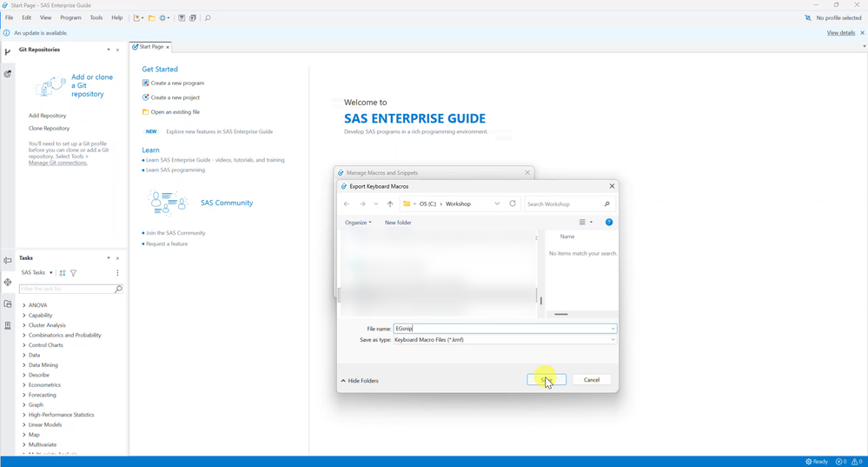Open the recent locations dropdown arrow
This screenshot has width=868, height=467.
(376, 203)
